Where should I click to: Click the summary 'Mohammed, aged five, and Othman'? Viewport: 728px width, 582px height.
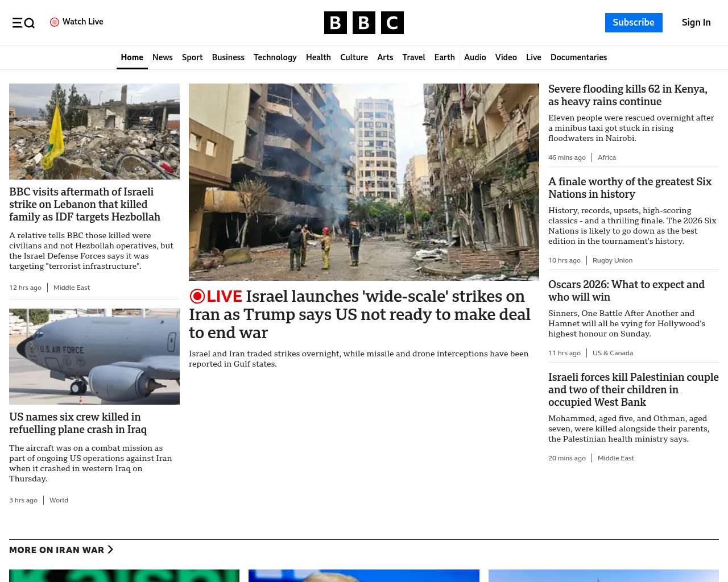629,429
